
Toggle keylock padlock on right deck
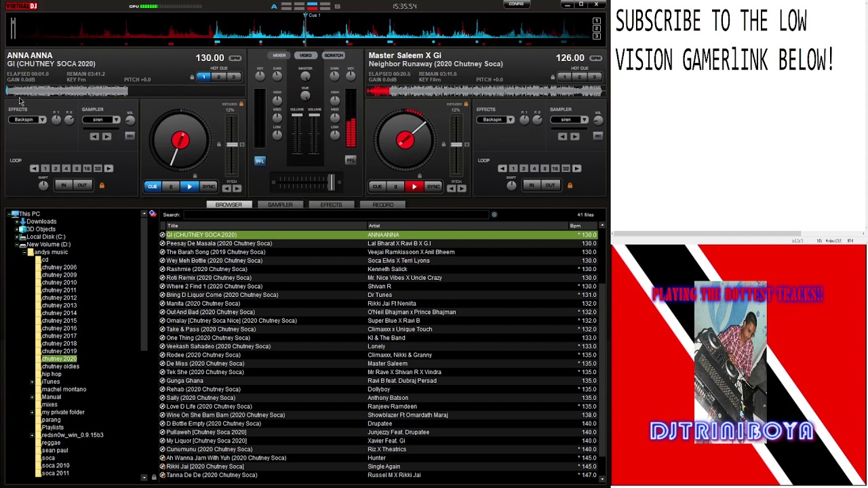(x=466, y=104)
